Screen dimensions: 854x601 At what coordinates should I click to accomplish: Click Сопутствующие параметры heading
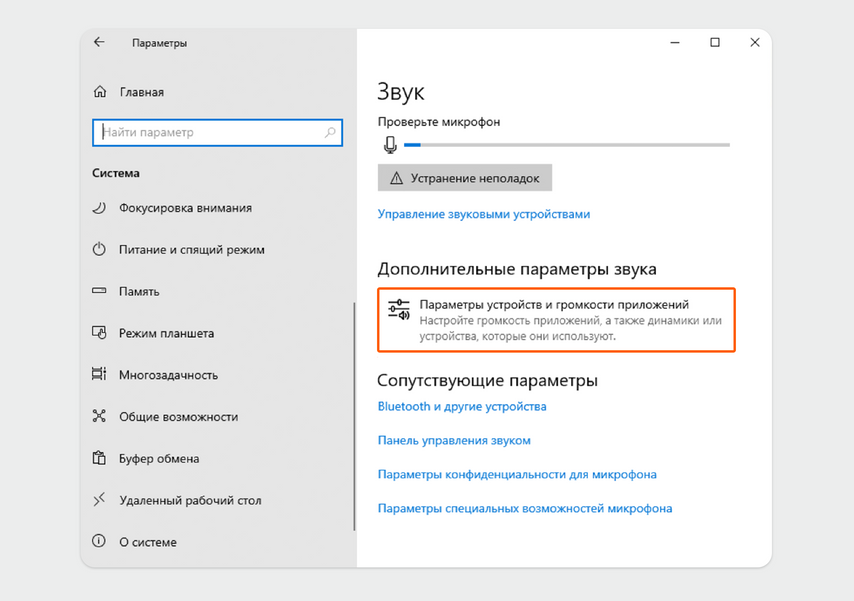[487, 380]
